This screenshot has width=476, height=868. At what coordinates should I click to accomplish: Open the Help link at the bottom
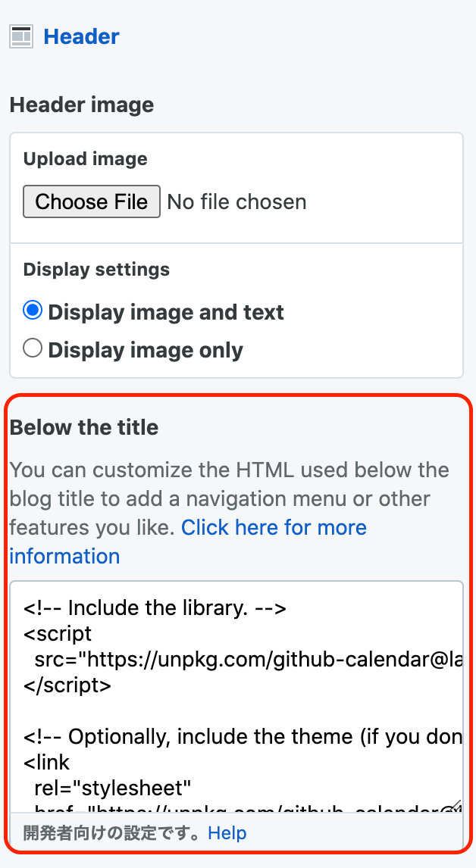[x=227, y=833]
